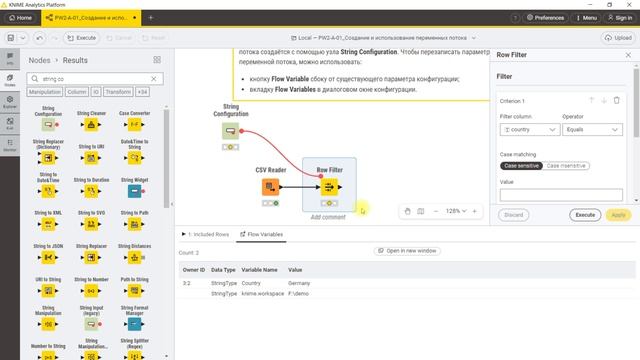Image resolution: width=640 pixels, height=360 pixels.
Task: Open zoom level 128% dropdown
Action: [x=456, y=211]
